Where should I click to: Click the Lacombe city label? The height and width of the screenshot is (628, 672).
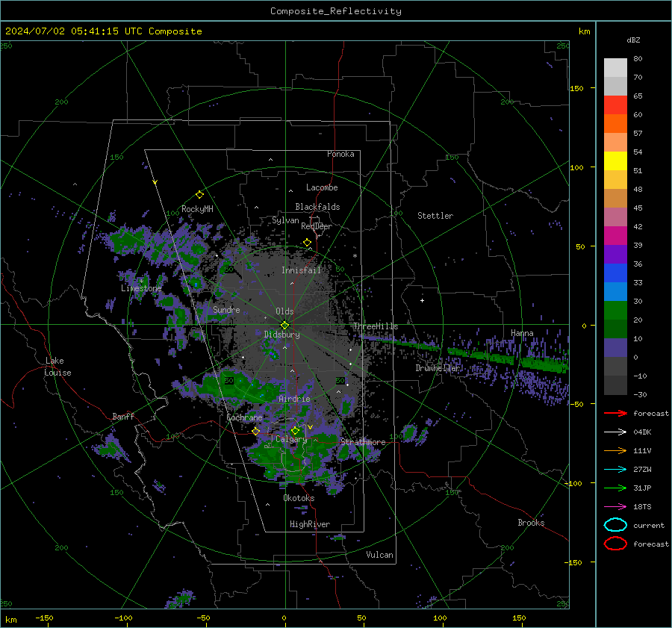coord(322,187)
